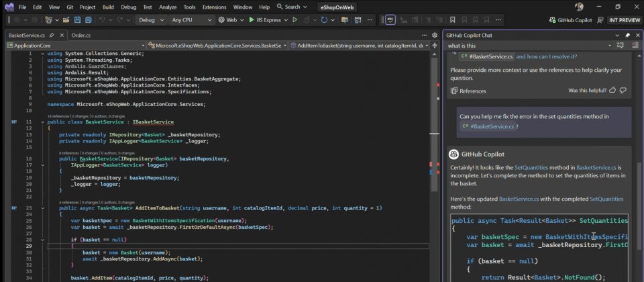Click the user account avatar
This screenshot has height=282, width=644.
tap(579, 7)
